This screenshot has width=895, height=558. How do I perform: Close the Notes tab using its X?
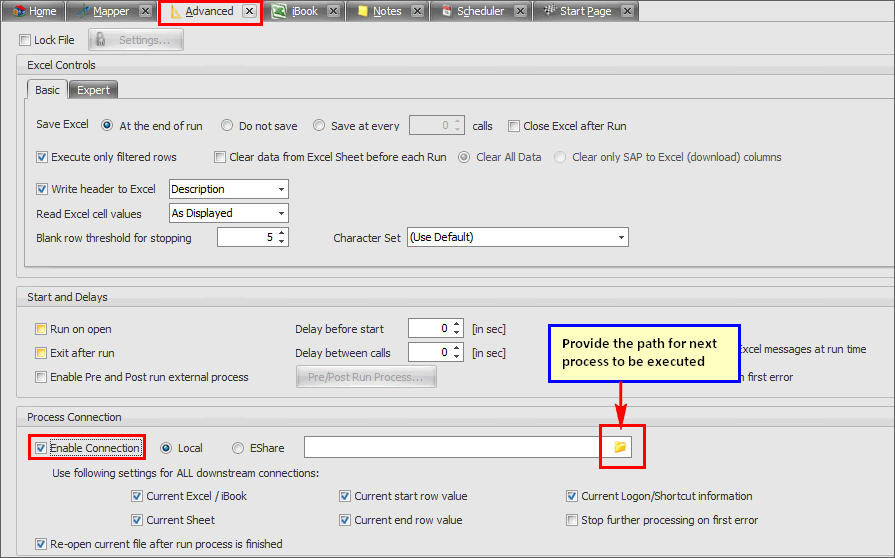click(417, 11)
